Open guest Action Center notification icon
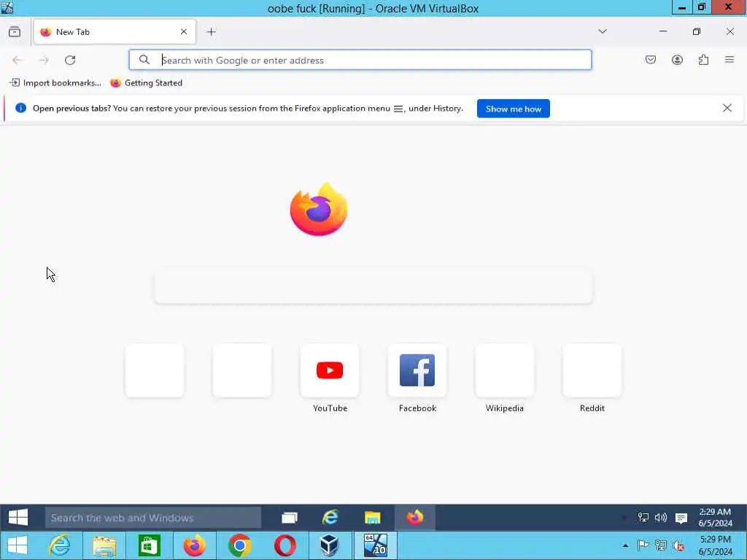The width and height of the screenshot is (747, 560). [x=681, y=518]
